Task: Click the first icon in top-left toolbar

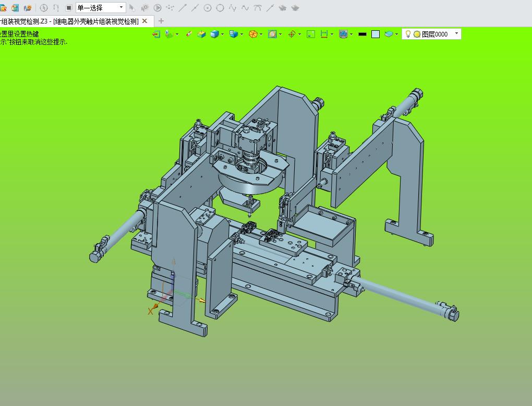Action: [3, 7]
